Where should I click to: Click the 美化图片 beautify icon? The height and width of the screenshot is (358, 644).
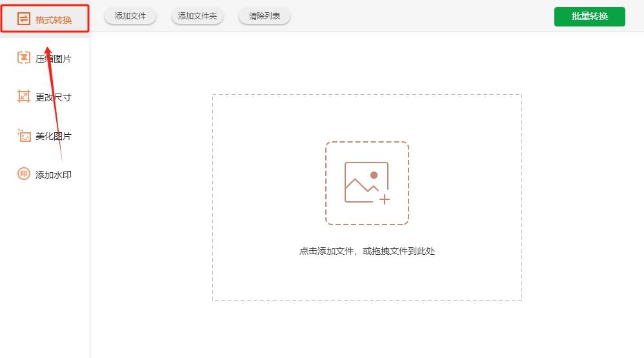click(x=24, y=135)
